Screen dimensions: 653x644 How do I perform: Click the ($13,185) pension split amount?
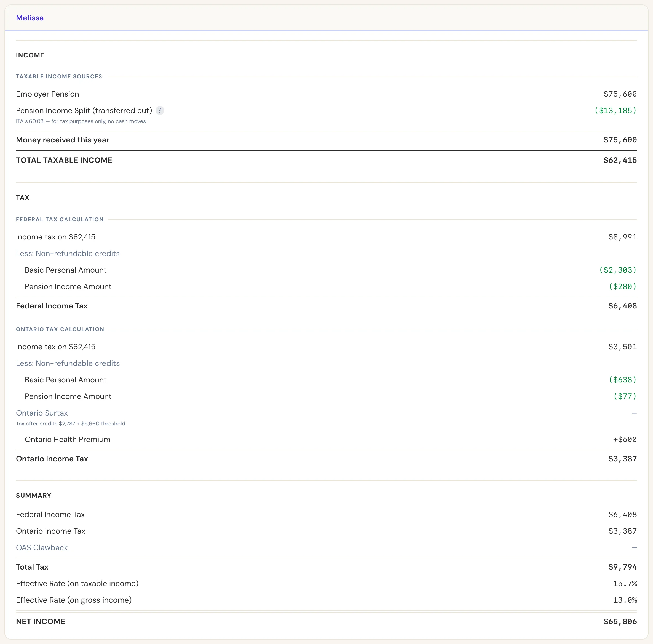pyautogui.click(x=615, y=111)
